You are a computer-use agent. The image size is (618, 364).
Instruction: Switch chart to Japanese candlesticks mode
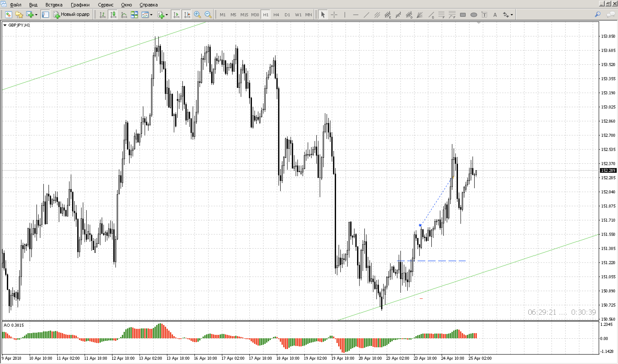click(113, 15)
